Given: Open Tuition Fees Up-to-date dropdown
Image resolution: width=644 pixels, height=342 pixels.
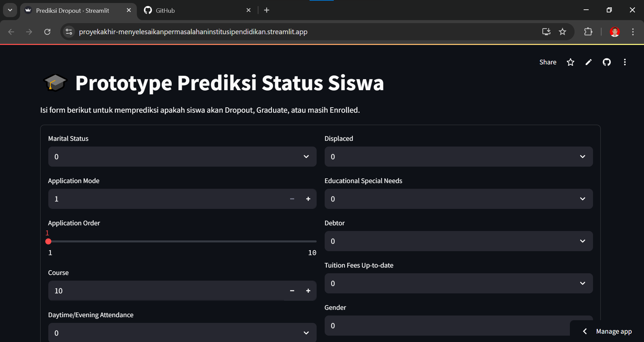Looking at the screenshot, I should click(x=458, y=283).
